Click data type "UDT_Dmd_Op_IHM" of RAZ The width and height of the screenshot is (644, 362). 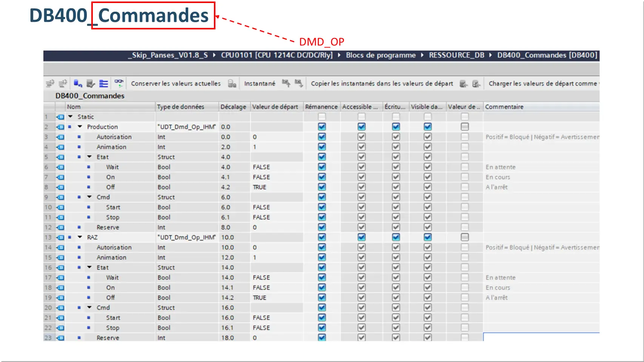tap(187, 237)
